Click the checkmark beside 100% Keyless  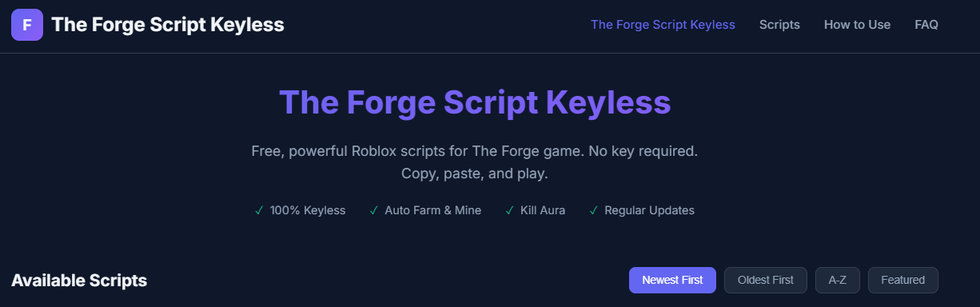click(x=259, y=211)
